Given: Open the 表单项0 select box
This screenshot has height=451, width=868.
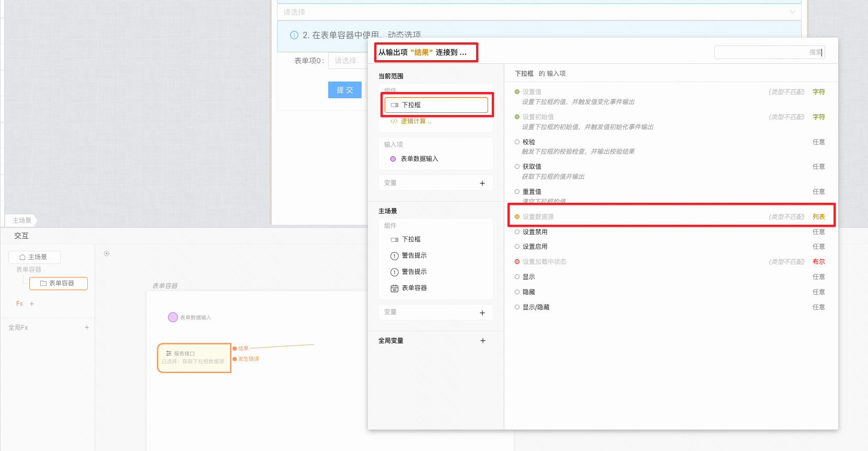Looking at the screenshot, I should point(348,61).
